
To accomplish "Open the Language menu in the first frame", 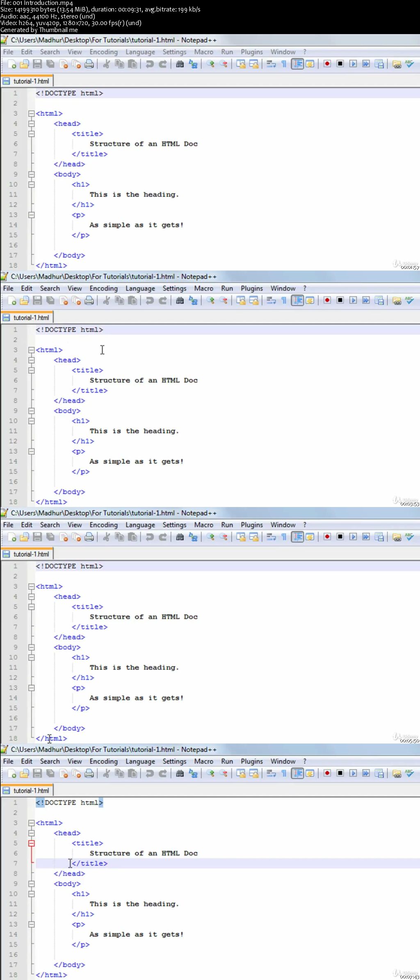I will click(x=140, y=52).
